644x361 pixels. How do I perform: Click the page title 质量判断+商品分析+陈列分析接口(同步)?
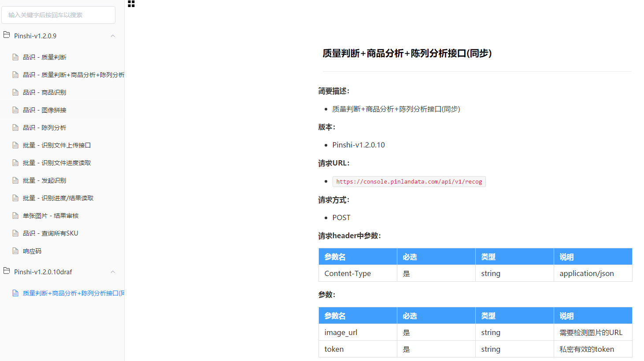(407, 53)
